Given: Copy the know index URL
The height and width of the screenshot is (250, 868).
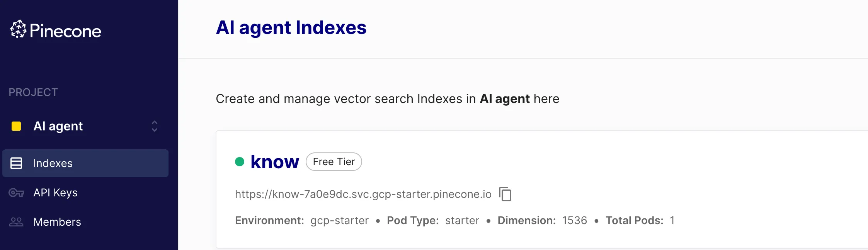Looking at the screenshot, I should (x=505, y=194).
